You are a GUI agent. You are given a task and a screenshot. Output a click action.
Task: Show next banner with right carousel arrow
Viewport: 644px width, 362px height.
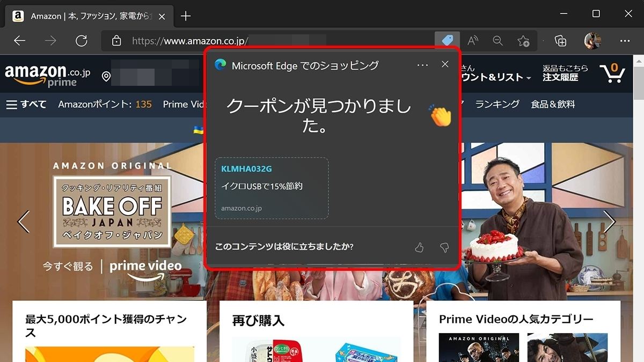(609, 221)
